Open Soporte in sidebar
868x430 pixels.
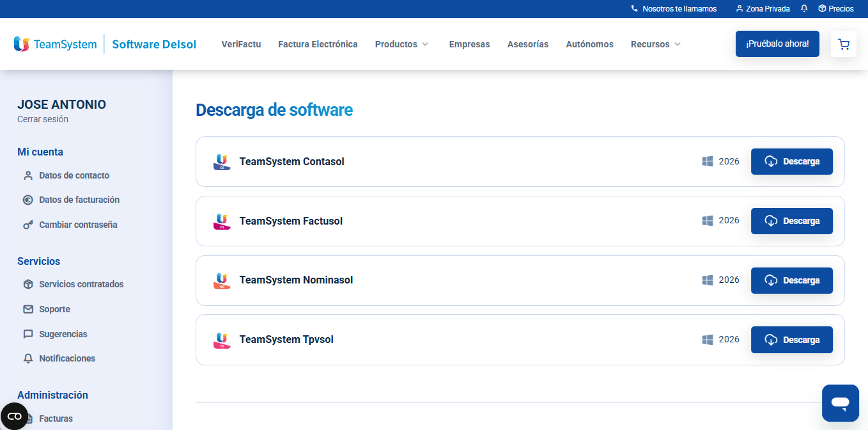(54, 309)
